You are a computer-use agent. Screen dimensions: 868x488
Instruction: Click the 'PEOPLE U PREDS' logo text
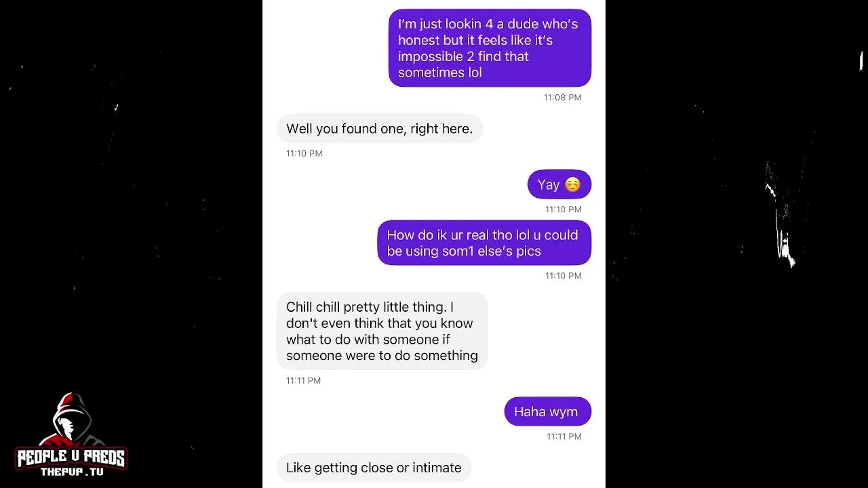(71, 458)
